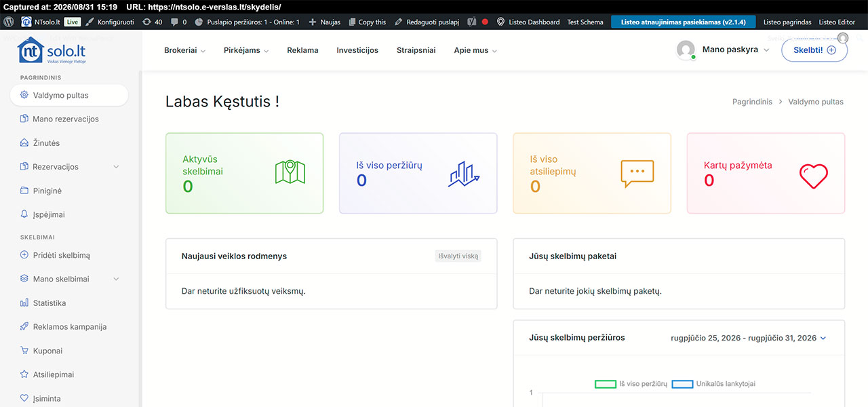
Task: Open Reklamos kampanija rocket icon
Action: (24, 326)
